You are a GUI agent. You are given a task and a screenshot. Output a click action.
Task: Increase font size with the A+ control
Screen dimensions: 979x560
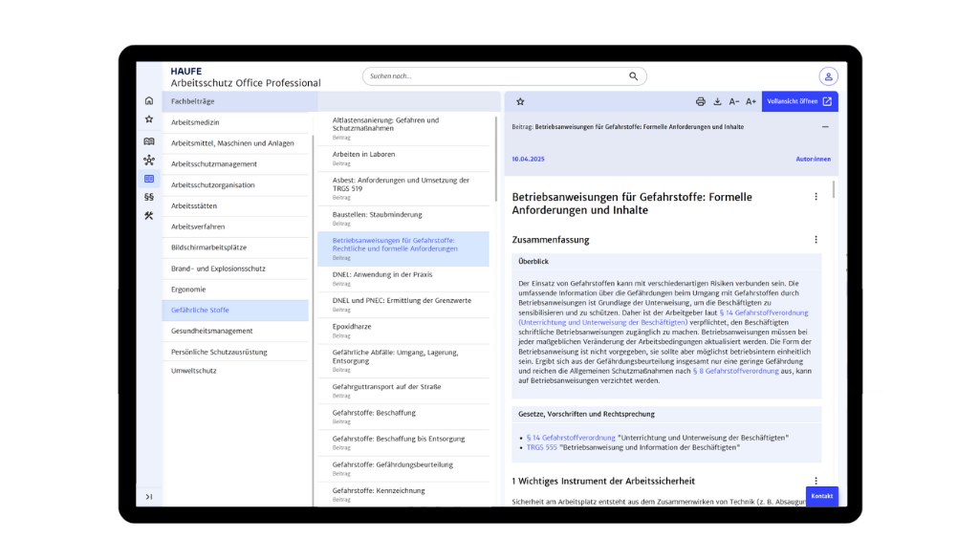(x=751, y=101)
